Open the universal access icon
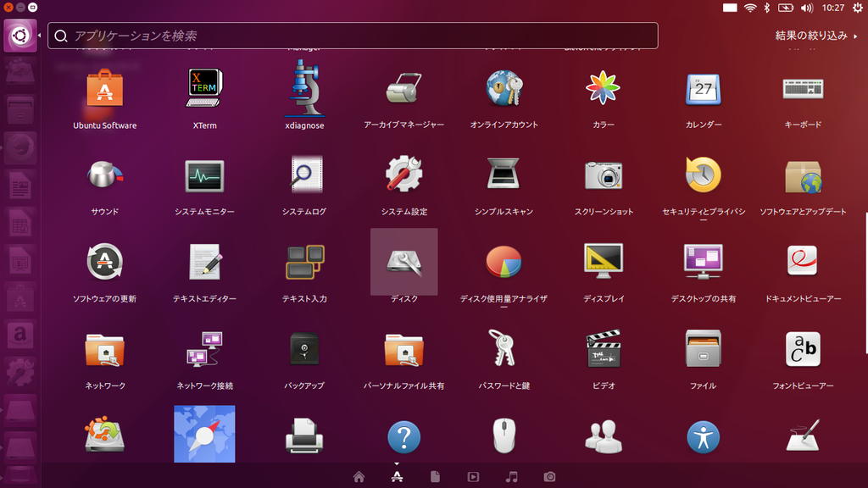This screenshot has width=868, height=488. coord(703,437)
